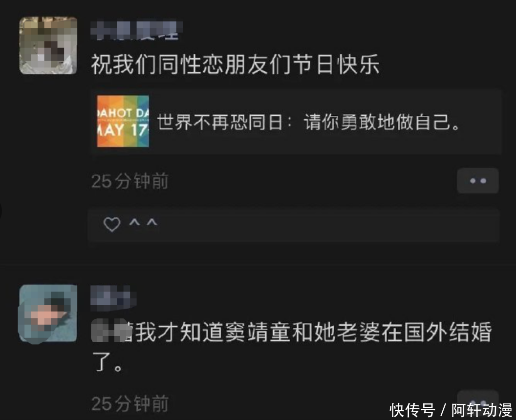The height and width of the screenshot is (420, 516).
Task: Open the two-dot comment menu of first post
Action: (x=478, y=181)
